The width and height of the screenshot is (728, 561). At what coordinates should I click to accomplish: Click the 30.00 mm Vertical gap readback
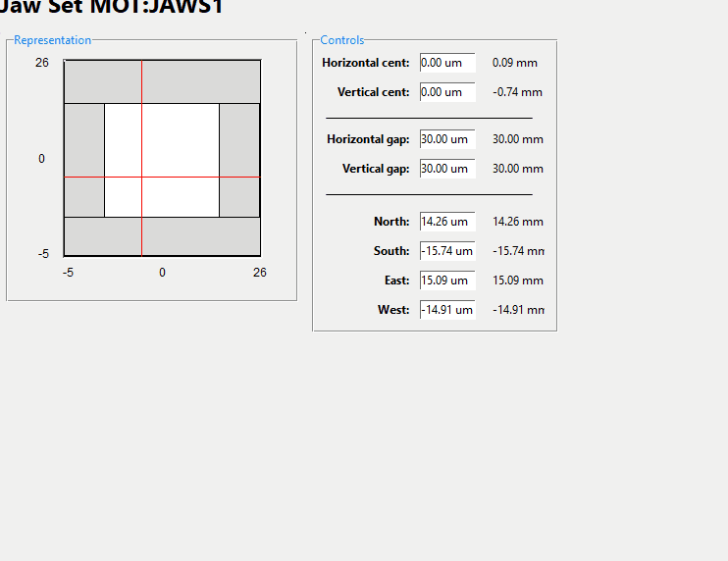[x=518, y=169]
